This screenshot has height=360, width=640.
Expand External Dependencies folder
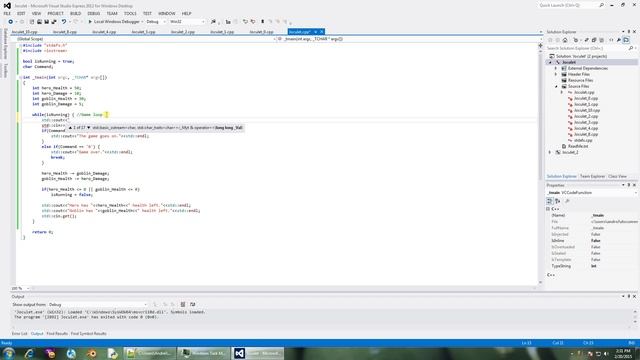click(556, 69)
